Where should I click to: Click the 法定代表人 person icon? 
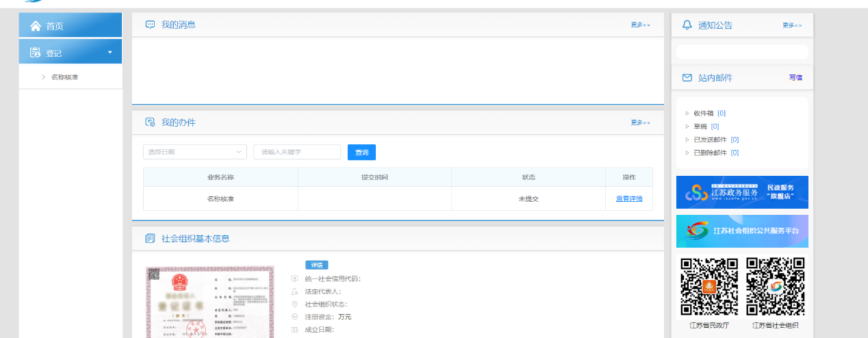pyautogui.click(x=295, y=291)
